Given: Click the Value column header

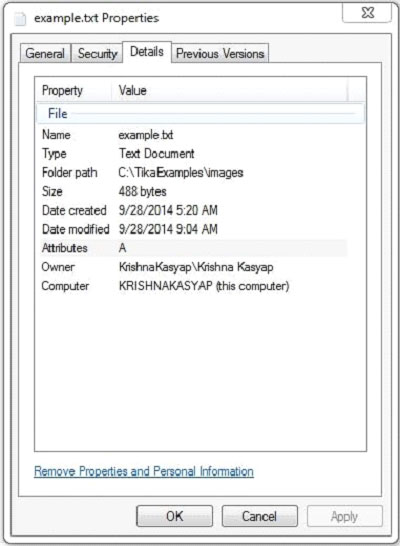Looking at the screenshot, I should point(229,91).
